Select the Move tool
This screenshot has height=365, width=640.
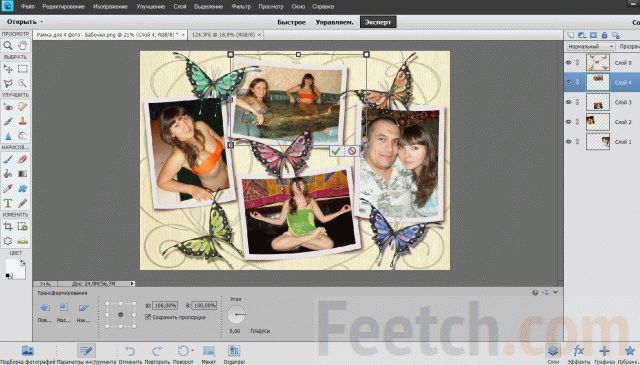8,69
